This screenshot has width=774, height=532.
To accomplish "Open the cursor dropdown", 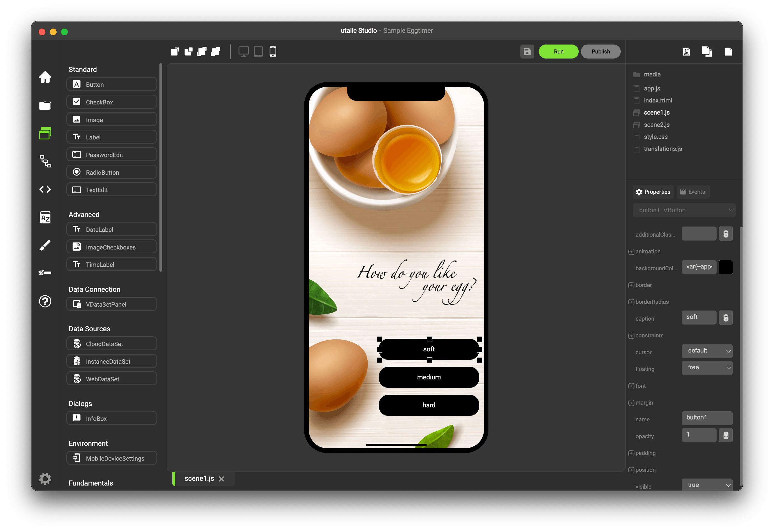I will coord(707,351).
